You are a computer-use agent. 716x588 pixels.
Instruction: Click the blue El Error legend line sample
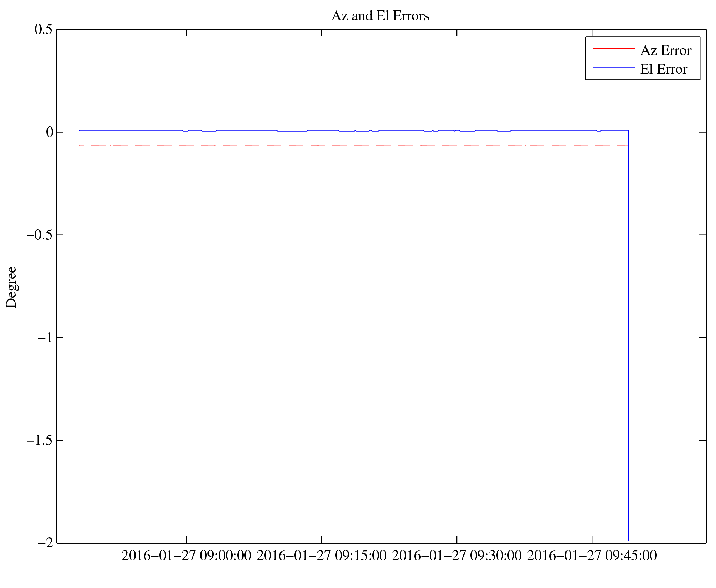(614, 67)
